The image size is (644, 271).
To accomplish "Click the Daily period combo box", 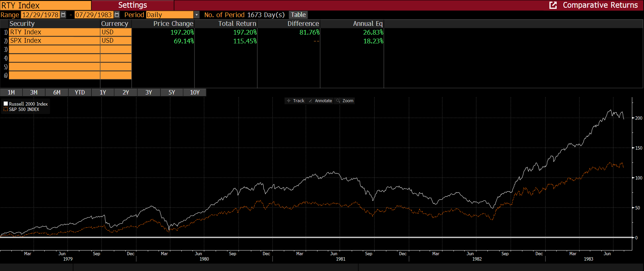I will [170, 15].
